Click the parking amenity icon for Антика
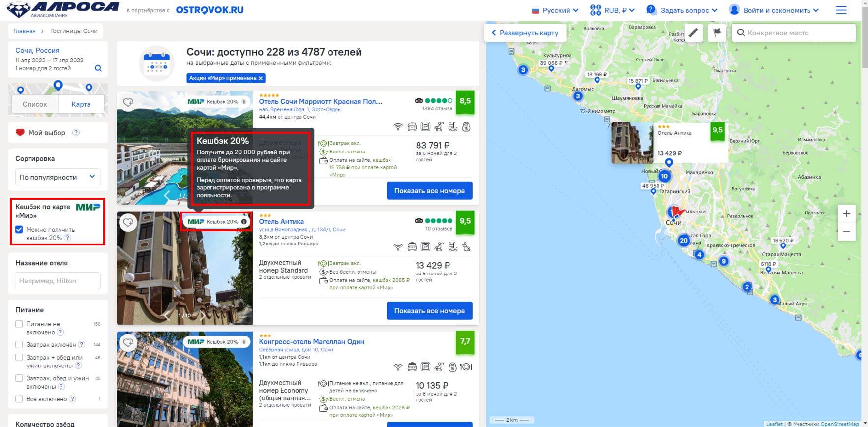This screenshot has width=868, height=427. tap(425, 247)
